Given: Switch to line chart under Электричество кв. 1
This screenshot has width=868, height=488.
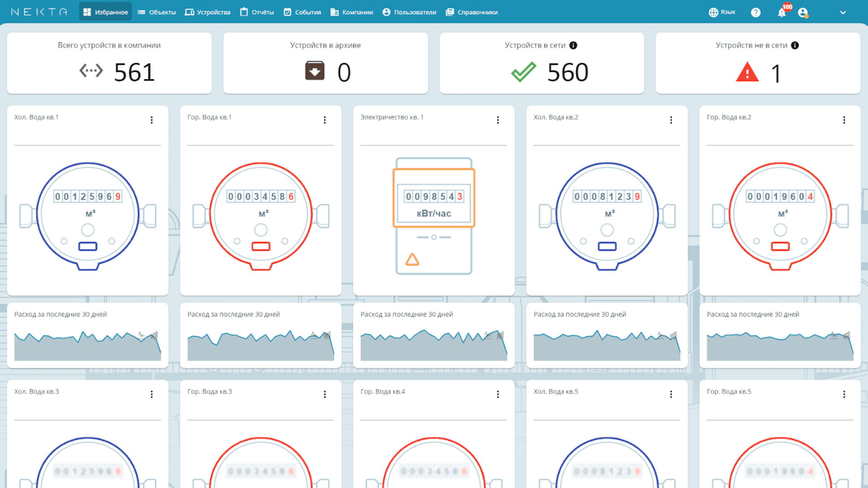Looking at the screenshot, I should coord(487,335).
